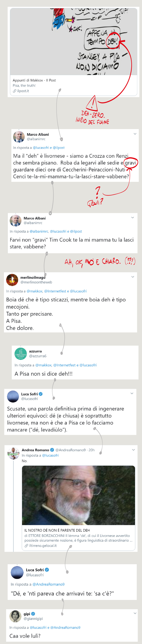Open the @lucasofri mention in Marco Albani's first reply
The image size is (142, 644).
pyautogui.click(x=41, y=148)
